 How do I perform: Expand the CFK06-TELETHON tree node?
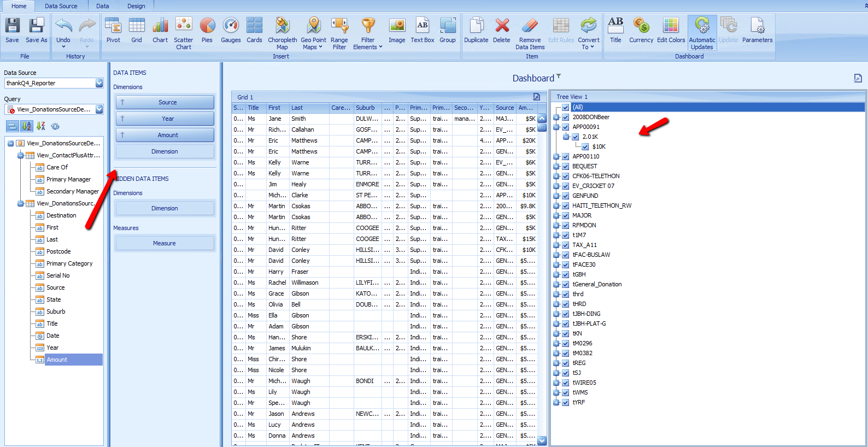[x=556, y=176]
